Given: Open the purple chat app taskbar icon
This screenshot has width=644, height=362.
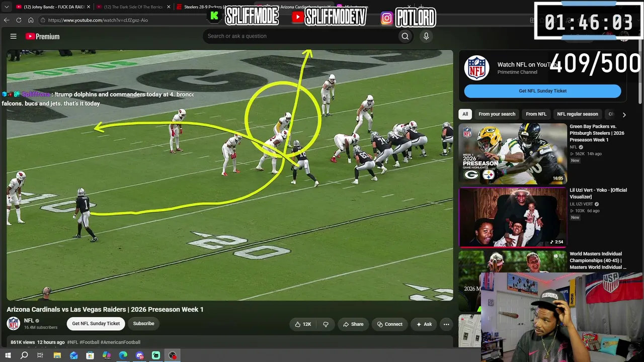Looking at the screenshot, I should pyautogui.click(x=140, y=355).
